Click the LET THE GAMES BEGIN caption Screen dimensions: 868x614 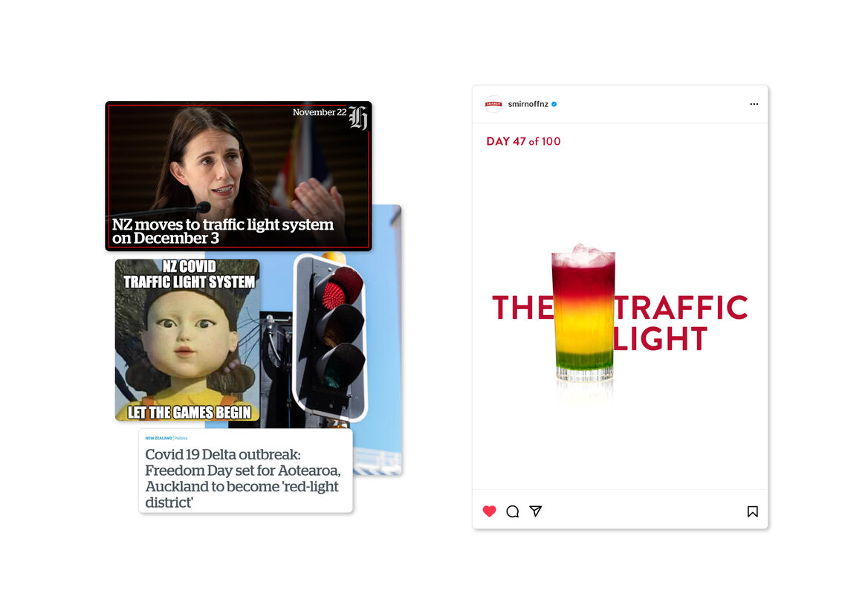point(190,413)
